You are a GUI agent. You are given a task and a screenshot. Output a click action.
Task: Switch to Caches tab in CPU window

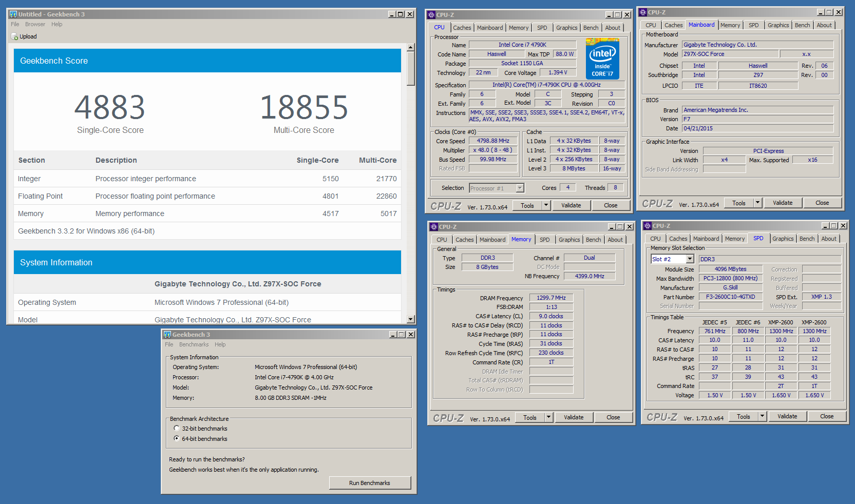pyautogui.click(x=462, y=28)
